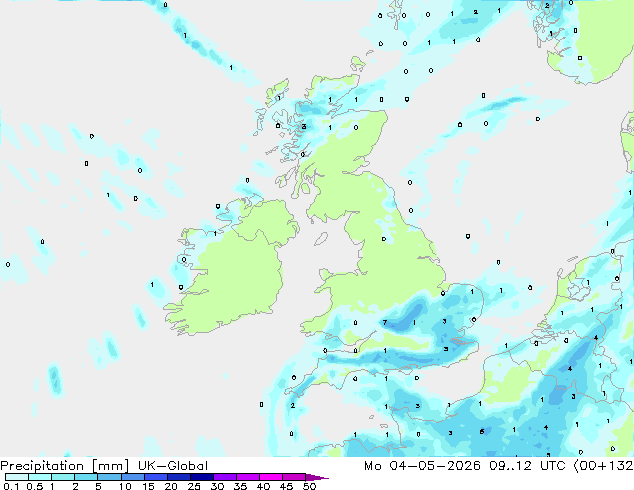Screen dimensions: 634x490
Task: Click the '6' precipitation value over northern France
Action: (482, 432)
